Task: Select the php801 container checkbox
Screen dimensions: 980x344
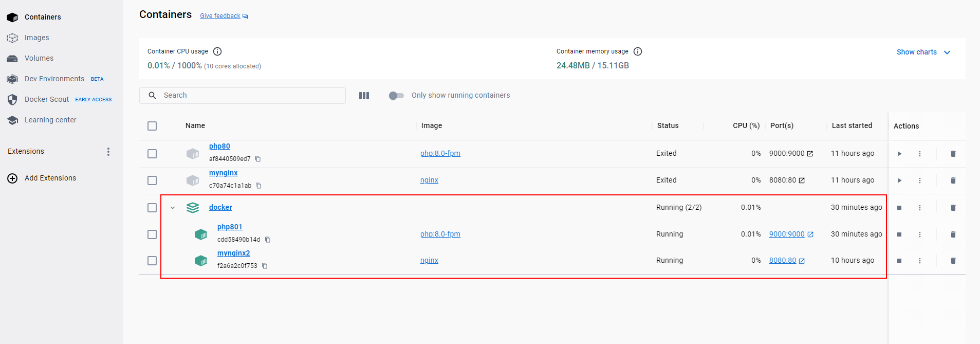Action: (x=152, y=234)
